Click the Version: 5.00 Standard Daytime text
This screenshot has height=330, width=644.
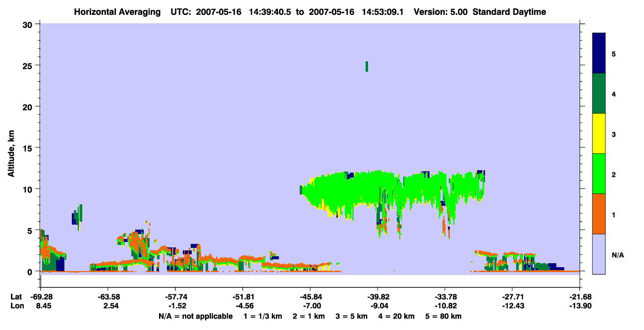click(x=480, y=12)
